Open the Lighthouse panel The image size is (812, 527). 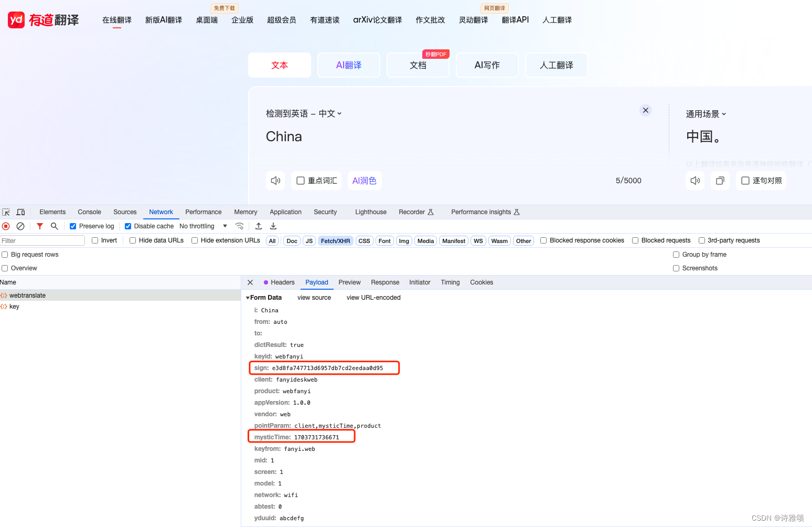(371, 212)
